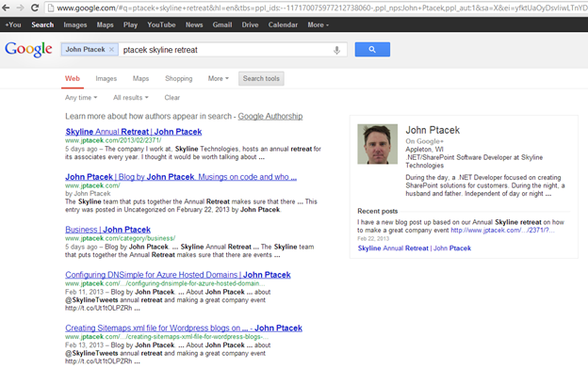
Task: Click On Google+ in the author panel
Action: (424, 141)
